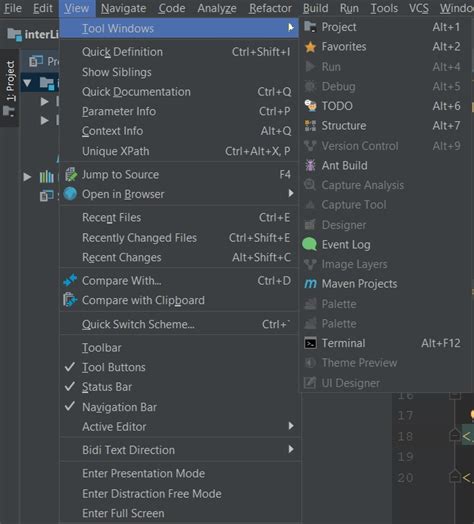Click the Version Control branch icon
This screenshot has width=474, height=524.
tap(310, 146)
